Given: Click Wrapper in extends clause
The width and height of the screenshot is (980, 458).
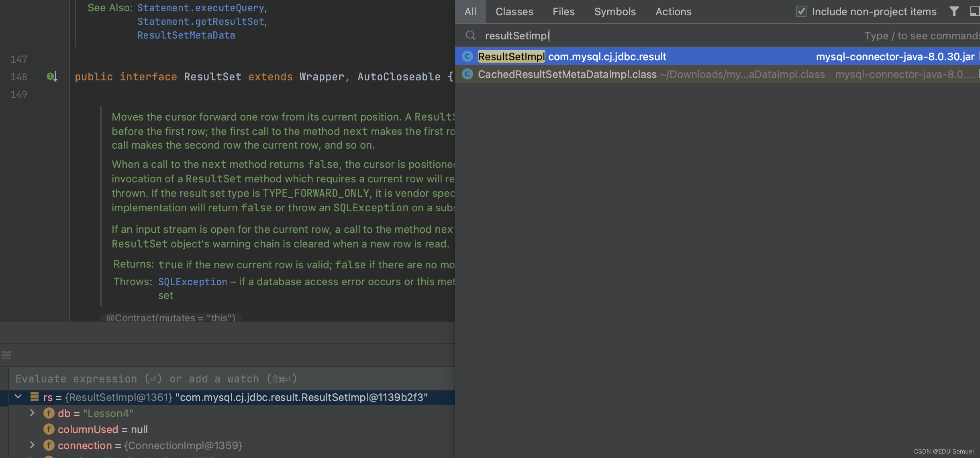Looking at the screenshot, I should [322, 77].
